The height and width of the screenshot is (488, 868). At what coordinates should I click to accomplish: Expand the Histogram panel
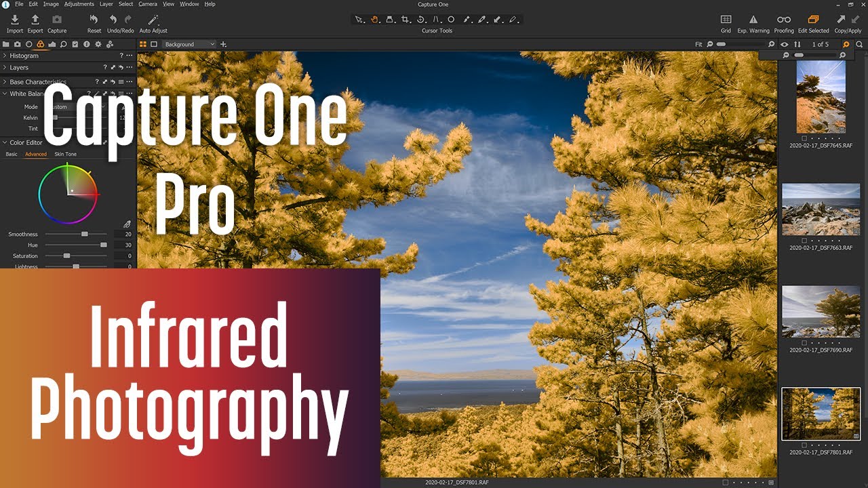(5, 56)
